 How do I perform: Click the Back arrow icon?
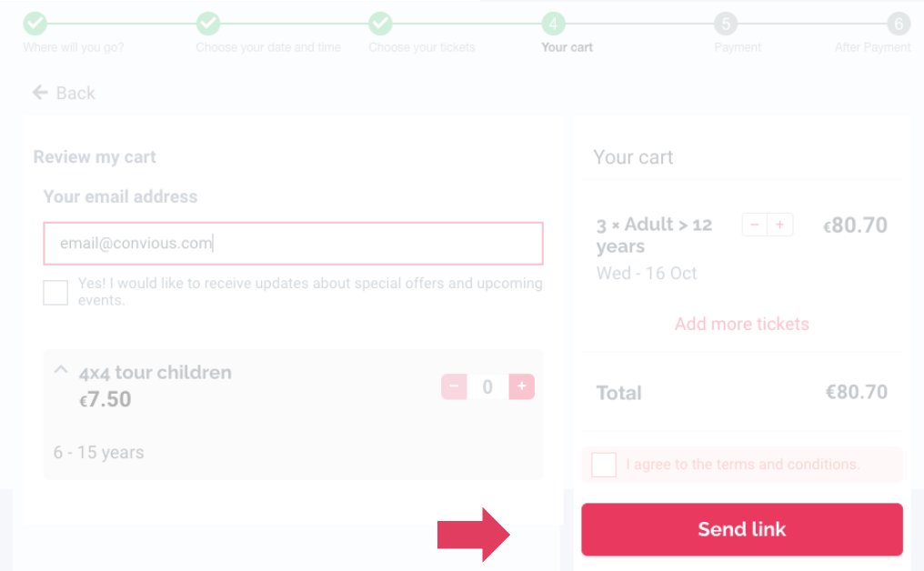click(x=40, y=93)
